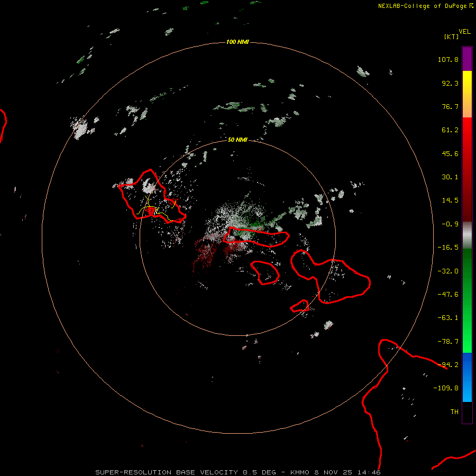Screen dimensions: 476x476
Task: Click the Molokai island outline near radar center
Action: [256, 237]
